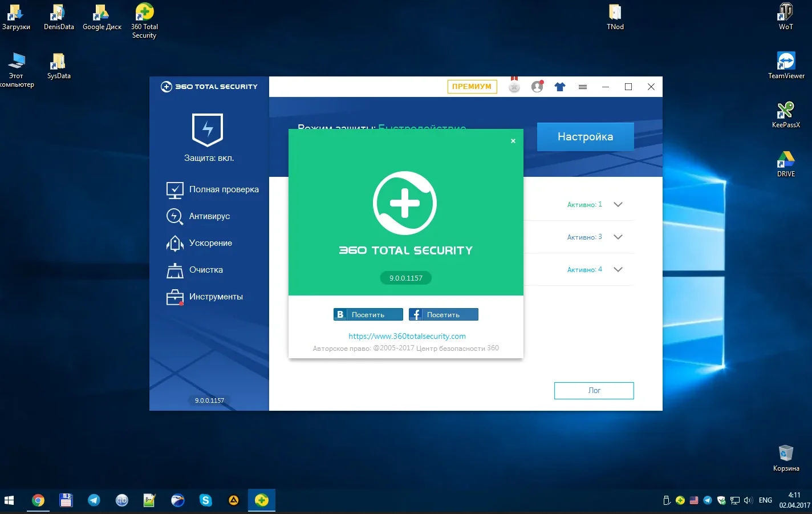
Task: Click the ПРЕМИУМ upgrade button
Action: pyautogui.click(x=472, y=87)
